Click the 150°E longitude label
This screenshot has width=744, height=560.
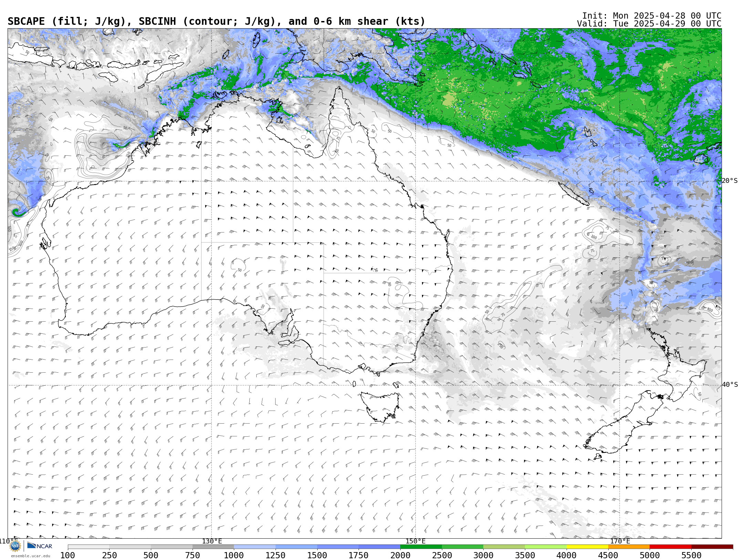pos(416,541)
